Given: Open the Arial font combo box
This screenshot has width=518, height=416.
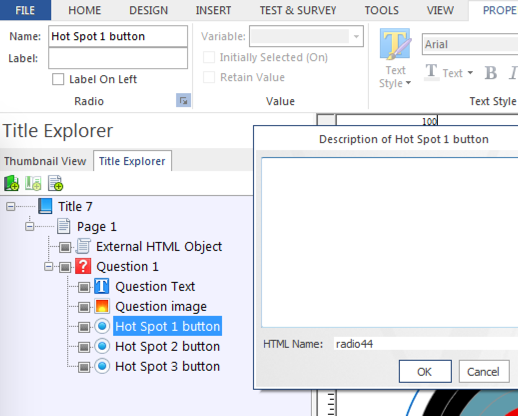Looking at the screenshot, I should 470,44.
